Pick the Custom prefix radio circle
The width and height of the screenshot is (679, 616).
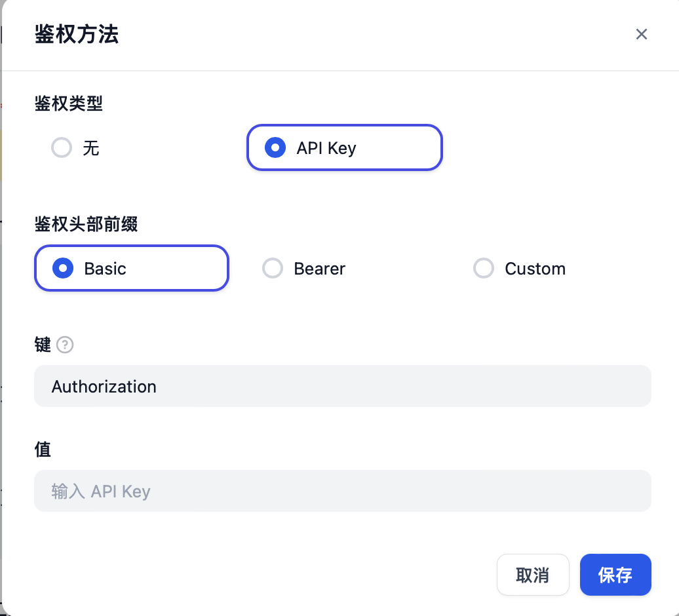pos(484,269)
